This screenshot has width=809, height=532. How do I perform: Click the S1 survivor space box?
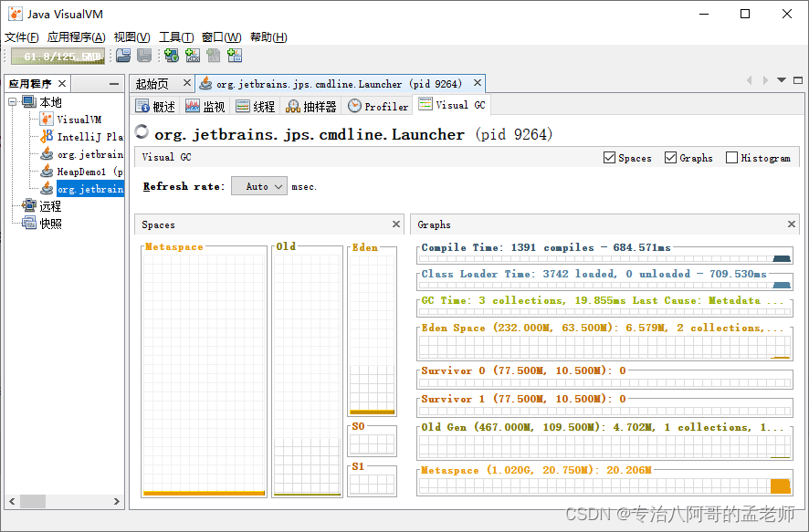click(x=372, y=484)
